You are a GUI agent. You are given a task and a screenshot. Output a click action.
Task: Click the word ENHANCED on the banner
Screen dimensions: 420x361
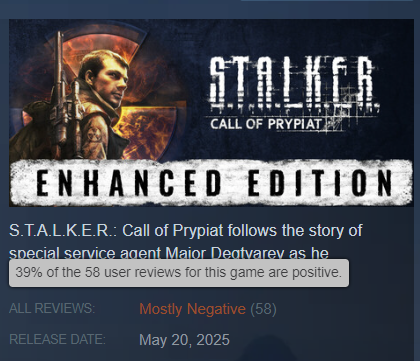click(x=128, y=183)
